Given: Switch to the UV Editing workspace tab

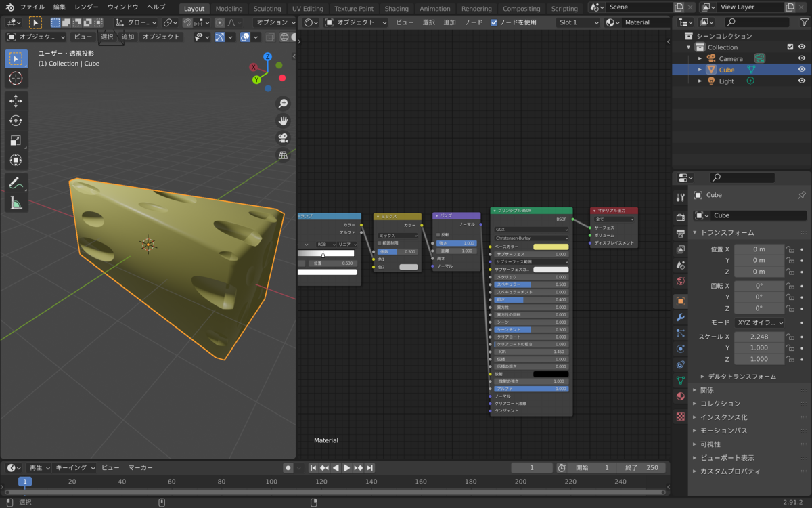Looking at the screenshot, I should click(307, 9).
